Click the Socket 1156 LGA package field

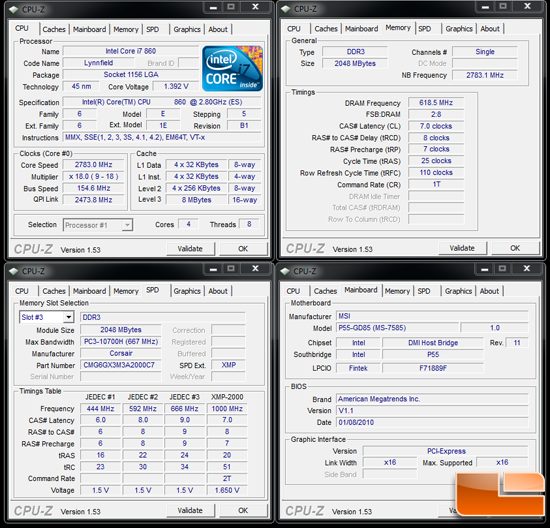point(131,75)
